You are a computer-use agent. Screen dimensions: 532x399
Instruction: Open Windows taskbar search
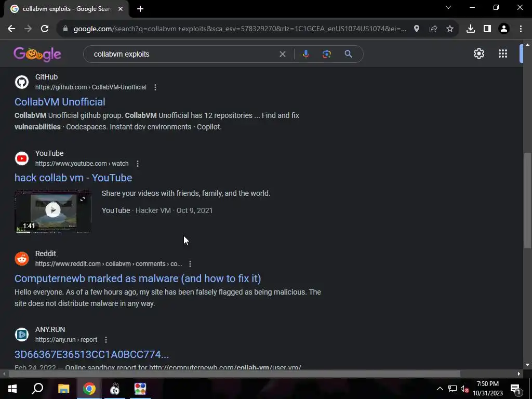pos(37,389)
